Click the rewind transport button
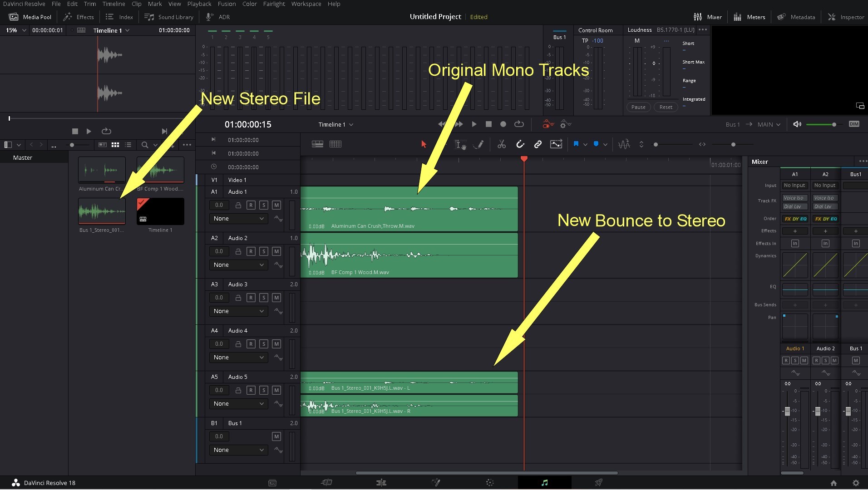This screenshot has height=490, width=868. [441, 124]
